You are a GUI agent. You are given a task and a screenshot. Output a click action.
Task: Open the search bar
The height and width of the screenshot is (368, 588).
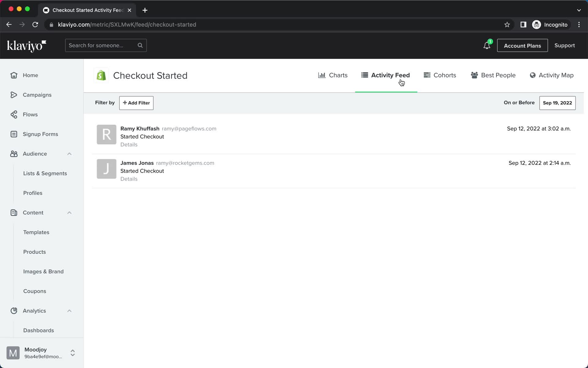106,45
